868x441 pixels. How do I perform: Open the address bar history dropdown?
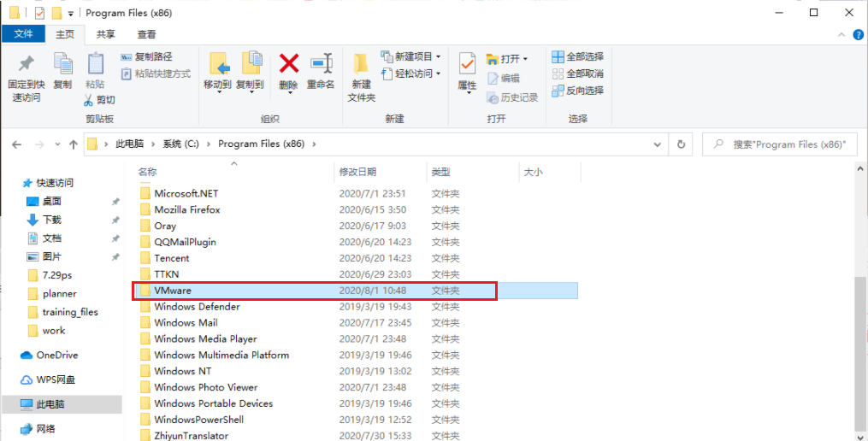tap(657, 144)
